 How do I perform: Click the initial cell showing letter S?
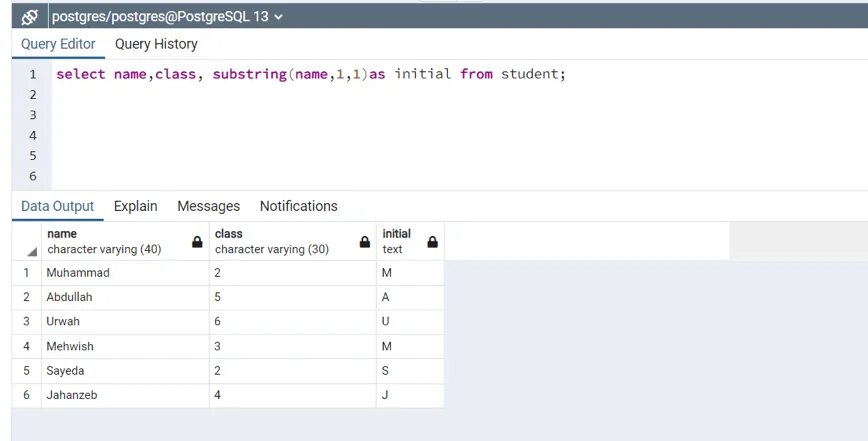(x=410, y=371)
